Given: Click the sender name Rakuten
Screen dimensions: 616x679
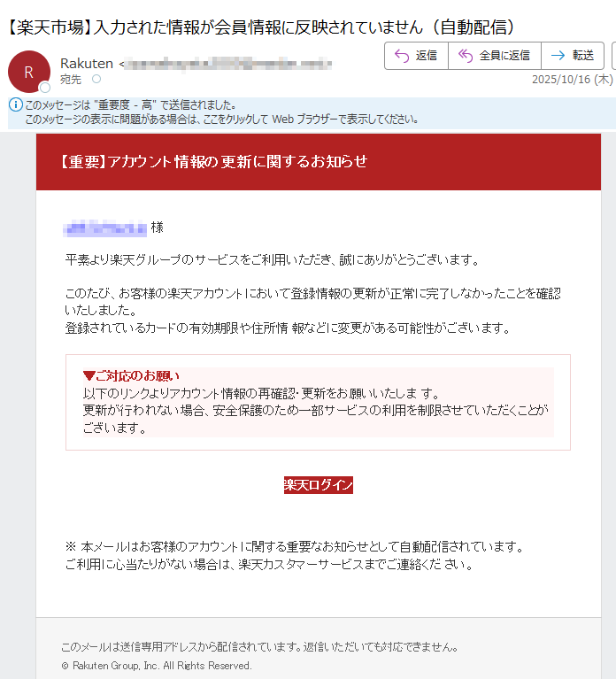Looking at the screenshot, I should [x=87, y=64].
